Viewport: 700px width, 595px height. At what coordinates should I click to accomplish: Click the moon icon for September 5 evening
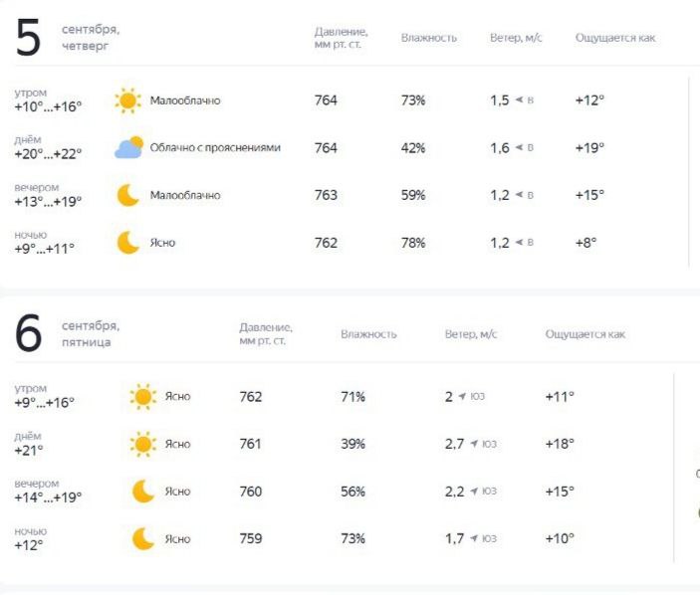click(x=128, y=195)
